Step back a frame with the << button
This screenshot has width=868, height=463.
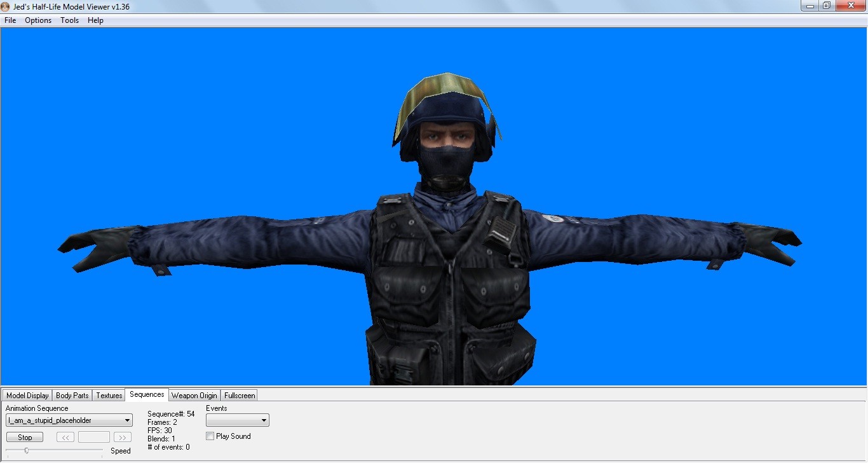(65, 437)
